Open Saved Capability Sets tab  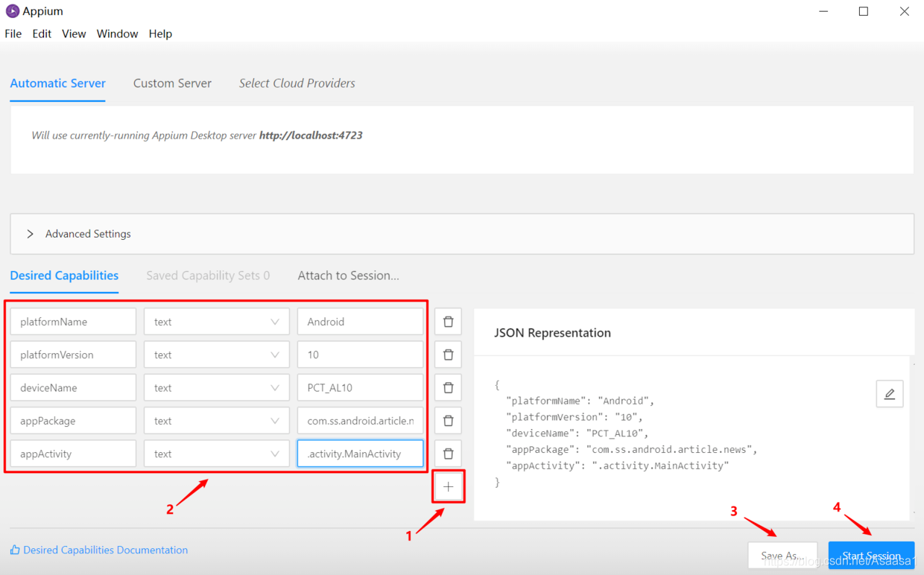point(208,276)
